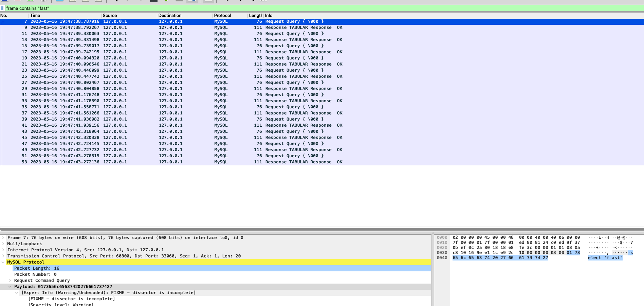Select packet 45 in the packet list
This screenshot has width=644, height=306.
point(322,138)
